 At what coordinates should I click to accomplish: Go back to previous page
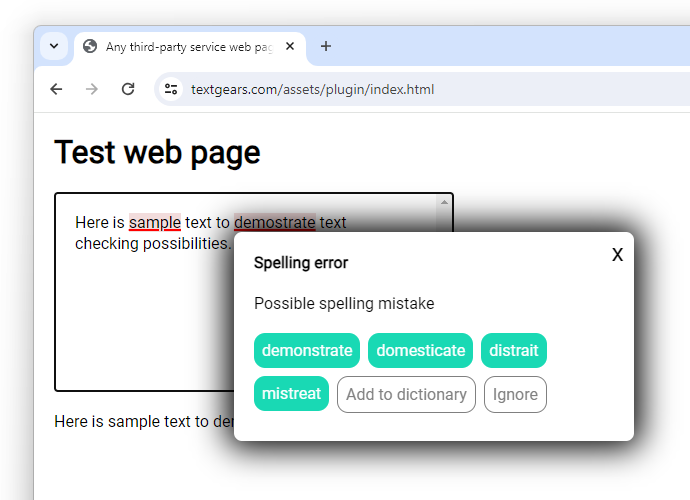[x=56, y=89]
